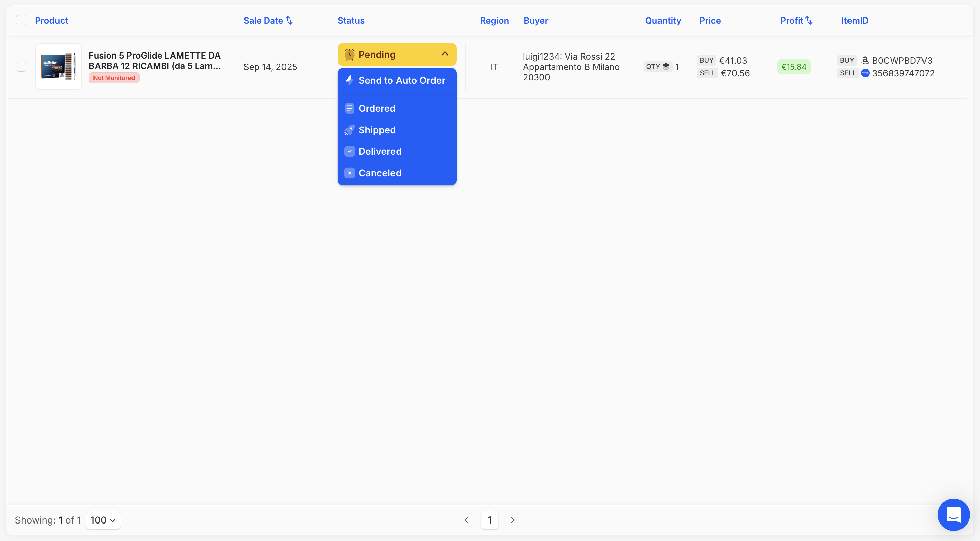Viewport: 980px width, 541px height.
Task: Click the Region column header
Action: tap(494, 21)
